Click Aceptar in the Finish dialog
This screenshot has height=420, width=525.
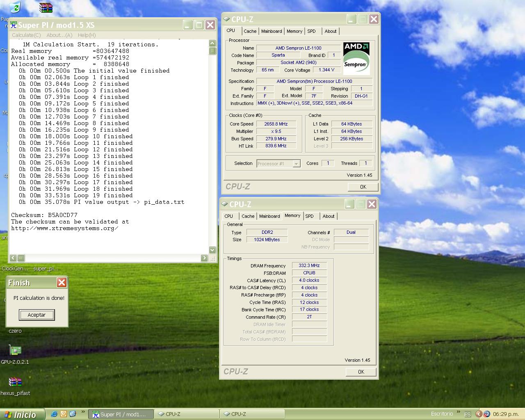37,315
